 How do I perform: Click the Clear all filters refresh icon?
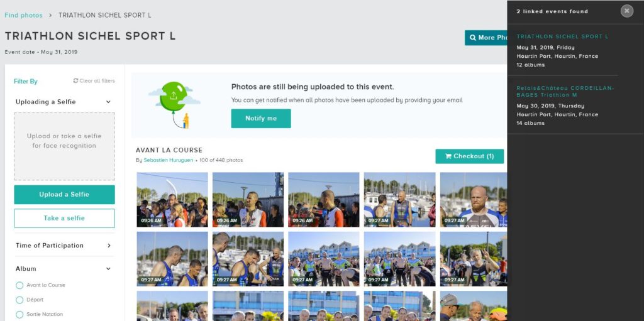75,81
